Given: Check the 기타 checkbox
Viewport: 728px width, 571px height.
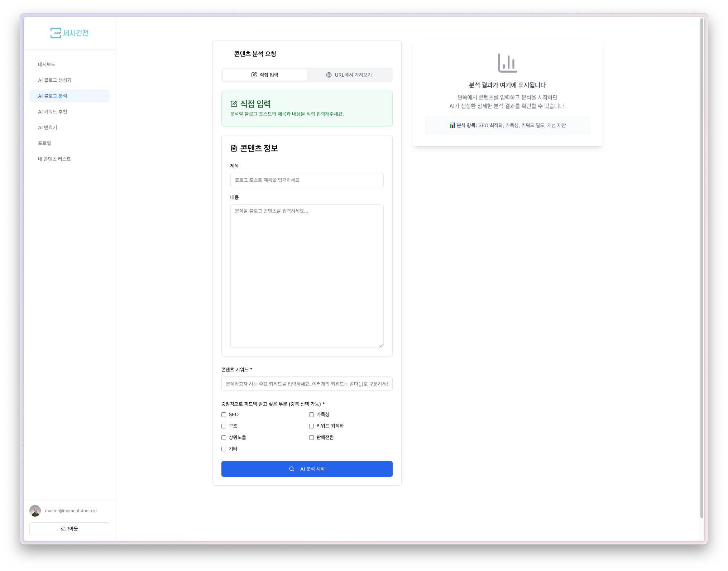Looking at the screenshot, I should 224,449.
